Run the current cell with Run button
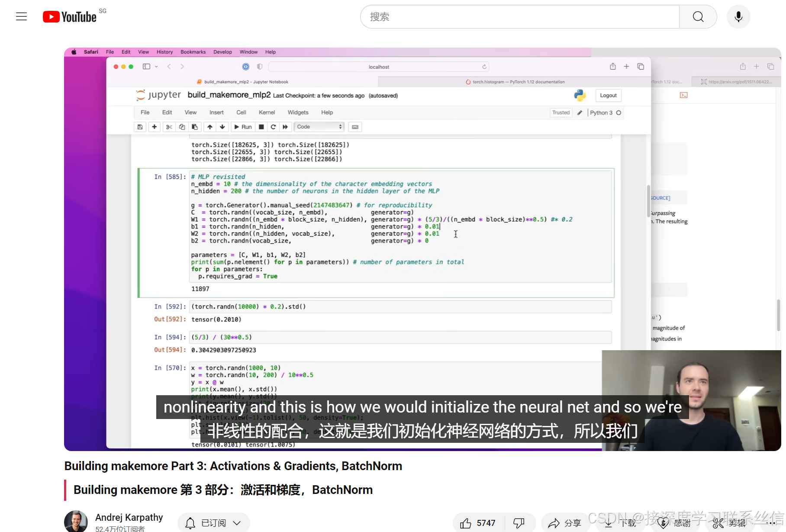This screenshot has width=786, height=532. pyautogui.click(x=243, y=127)
